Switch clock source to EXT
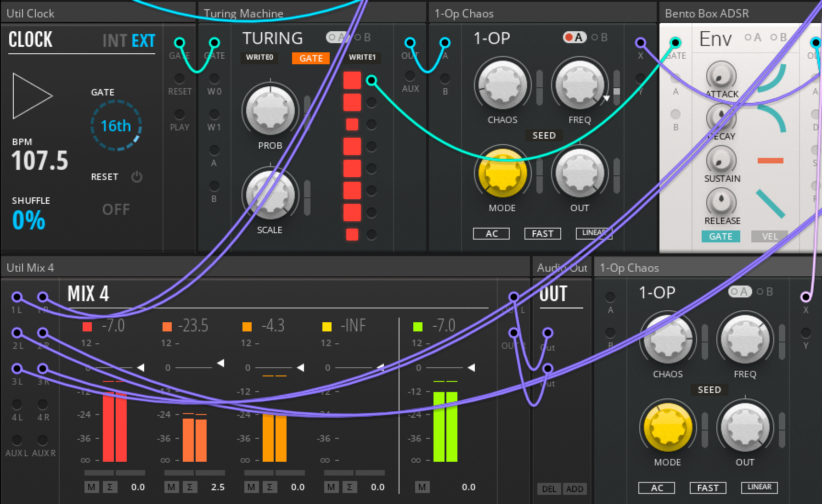Screen dimensions: 822x504 pos(143,41)
